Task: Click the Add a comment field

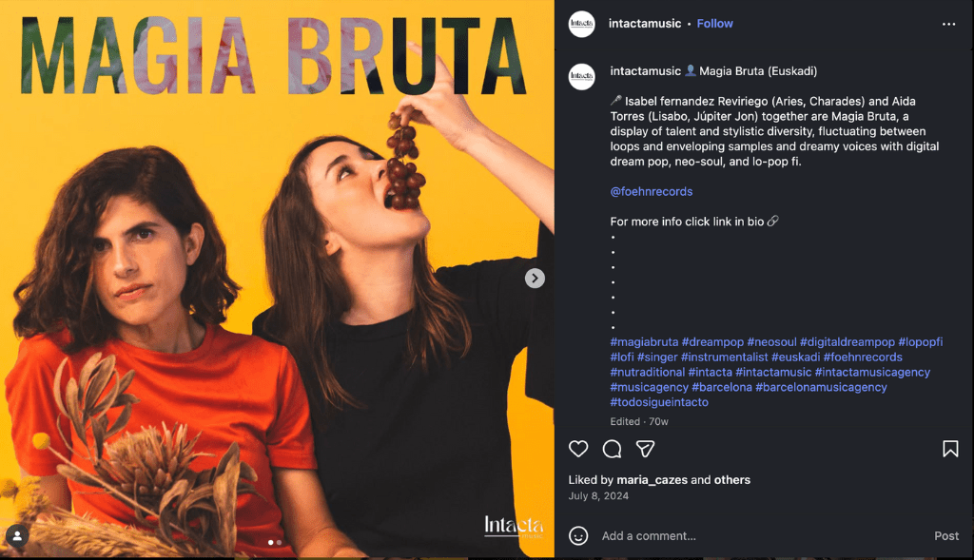Action: (761, 536)
